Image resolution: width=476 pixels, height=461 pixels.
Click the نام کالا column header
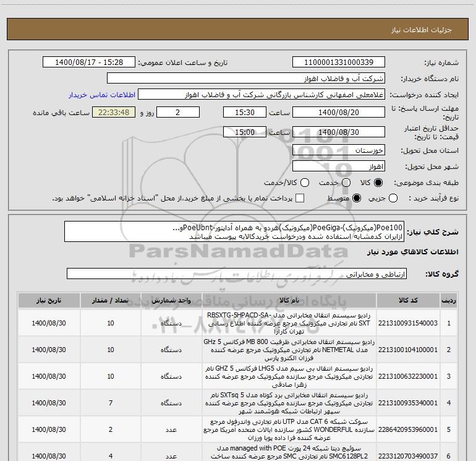(x=289, y=300)
